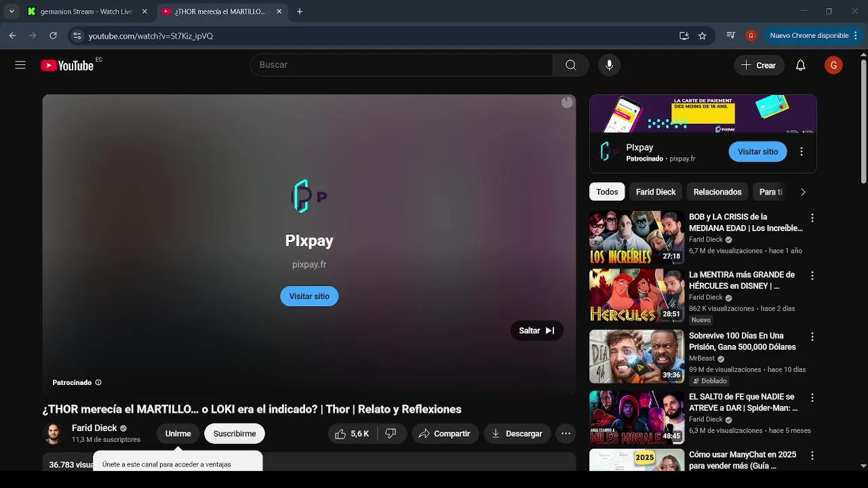
Task: Select the Relacionados filter chip
Action: (x=717, y=192)
